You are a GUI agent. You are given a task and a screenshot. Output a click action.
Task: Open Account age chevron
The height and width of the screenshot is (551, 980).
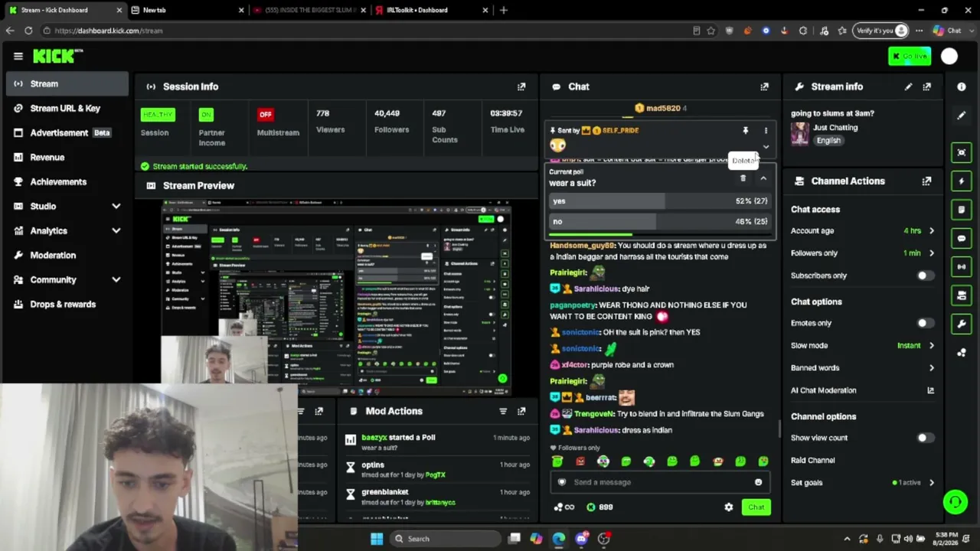[x=931, y=230]
